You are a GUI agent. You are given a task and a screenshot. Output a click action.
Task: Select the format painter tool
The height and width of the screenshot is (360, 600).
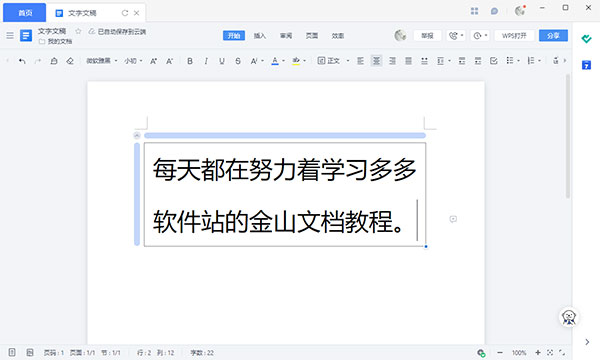pyautogui.click(x=54, y=61)
